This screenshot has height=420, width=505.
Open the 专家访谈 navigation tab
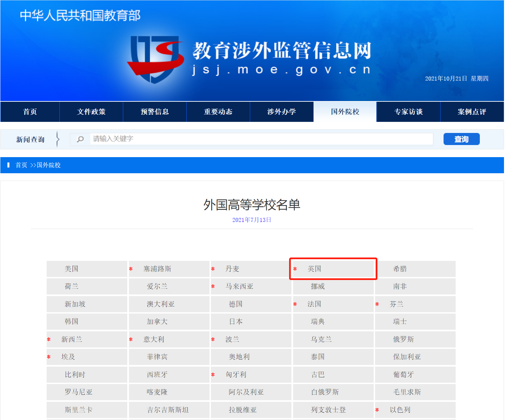click(x=409, y=112)
